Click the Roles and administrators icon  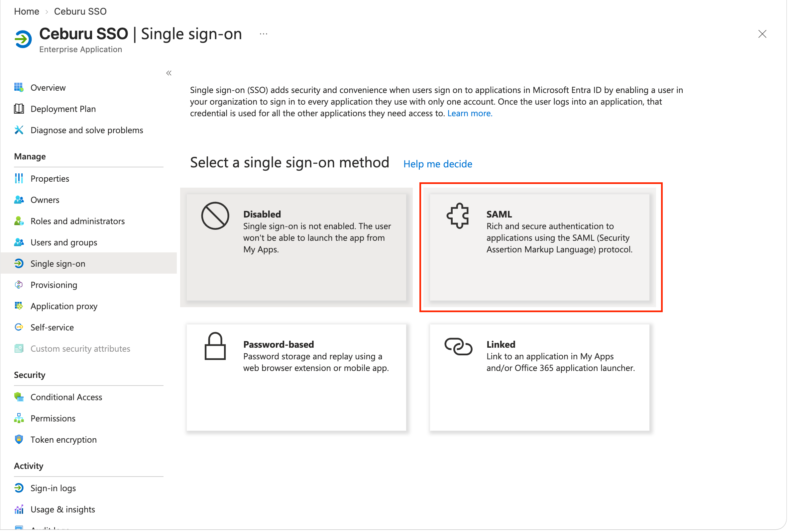pyautogui.click(x=19, y=222)
